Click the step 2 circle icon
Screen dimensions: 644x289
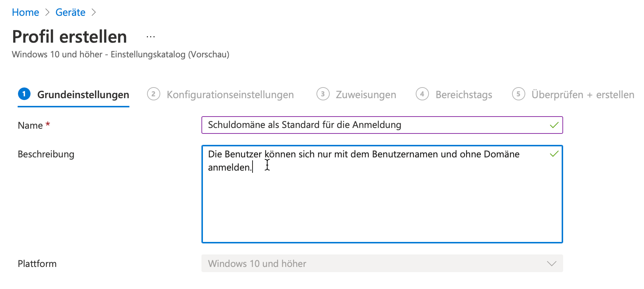point(153,94)
